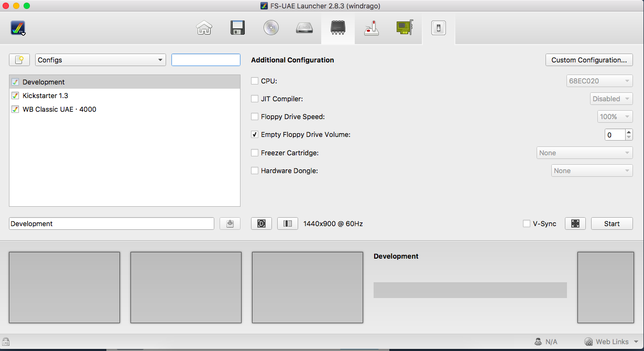Select the Development configuration
644x351 pixels.
coord(125,82)
